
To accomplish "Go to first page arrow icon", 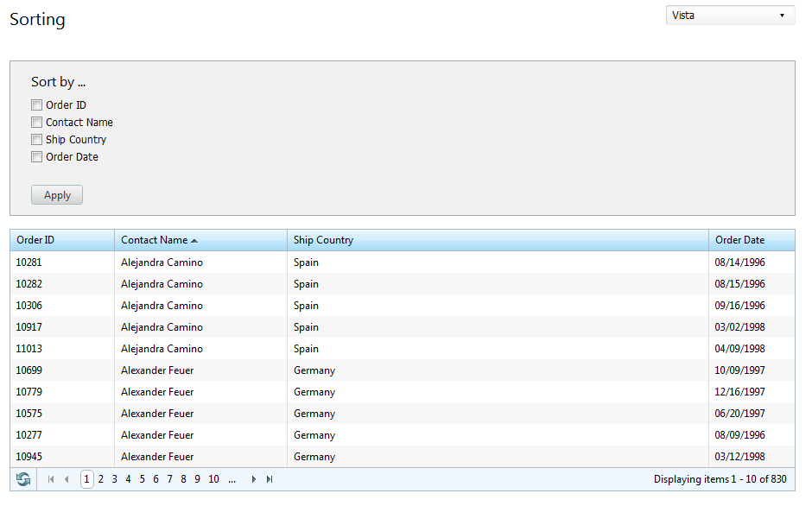I will click(51, 479).
